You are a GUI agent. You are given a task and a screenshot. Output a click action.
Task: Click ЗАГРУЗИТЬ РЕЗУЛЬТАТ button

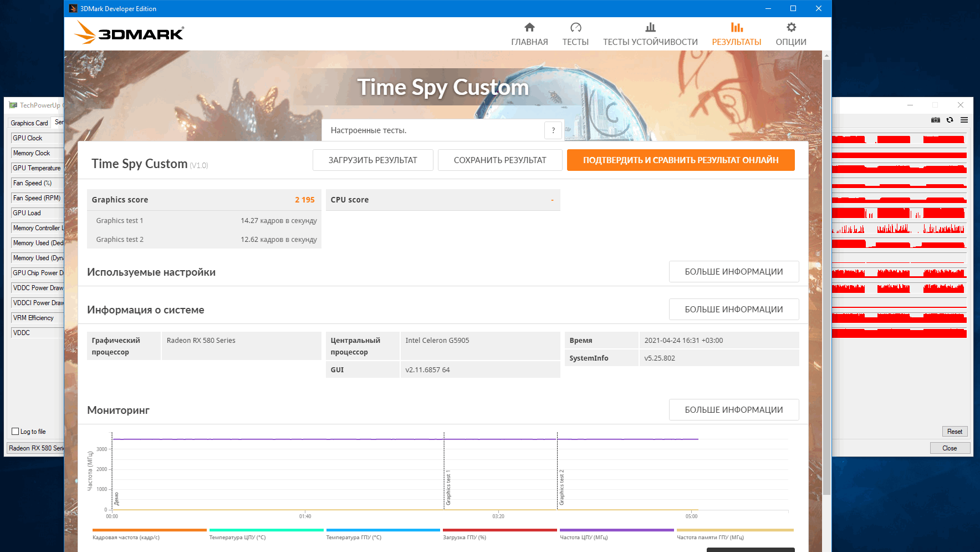click(x=372, y=160)
